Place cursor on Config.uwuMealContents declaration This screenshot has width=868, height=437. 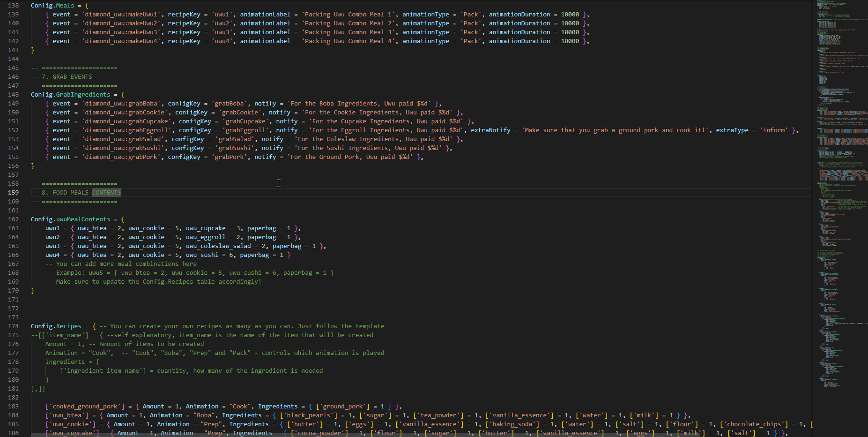tap(70, 219)
